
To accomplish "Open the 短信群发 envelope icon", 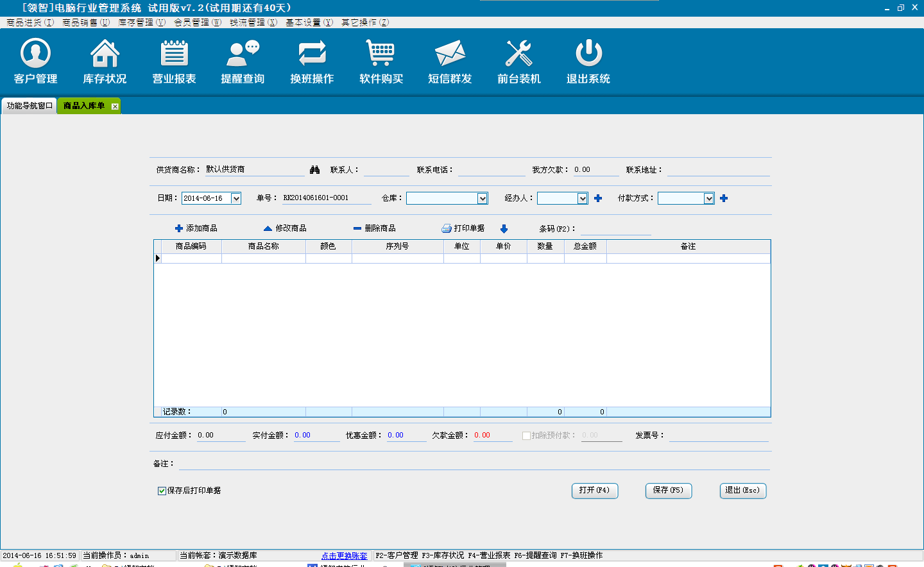I will [x=450, y=55].
